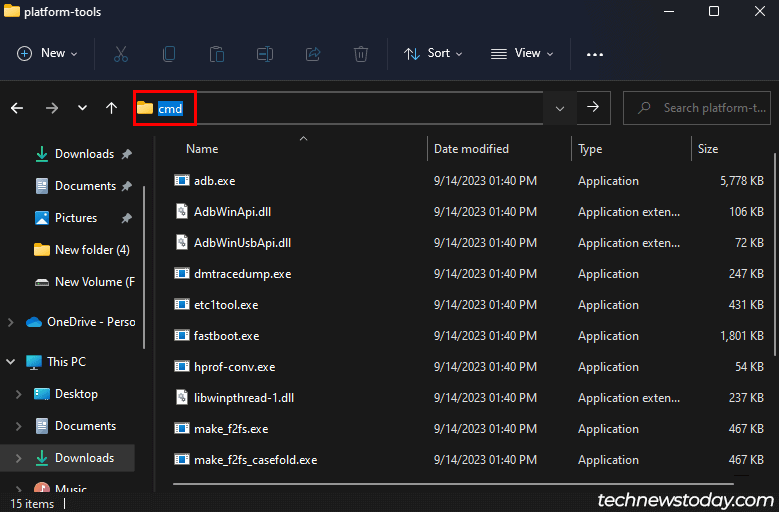Image resolution: width=779 pixels, height=512 pixels.
Task: Click the Paste clipboard icon
Action: [217, 54]
